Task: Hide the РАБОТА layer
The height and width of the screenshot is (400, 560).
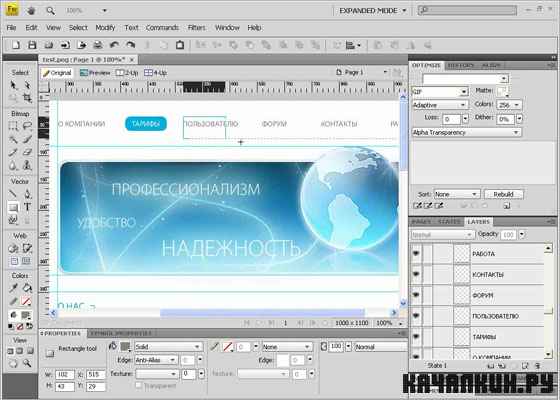Action: (416, 254)
